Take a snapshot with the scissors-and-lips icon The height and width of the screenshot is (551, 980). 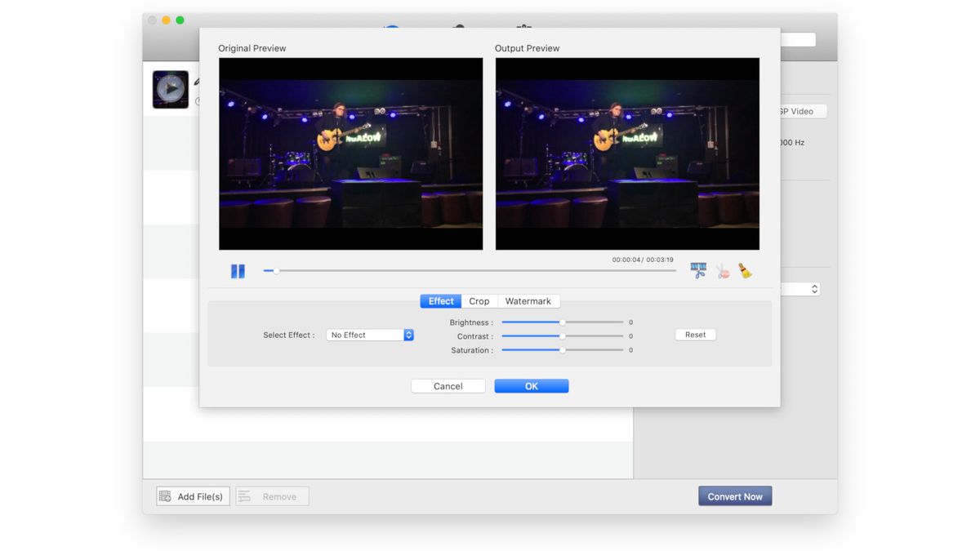click(722, 270)
